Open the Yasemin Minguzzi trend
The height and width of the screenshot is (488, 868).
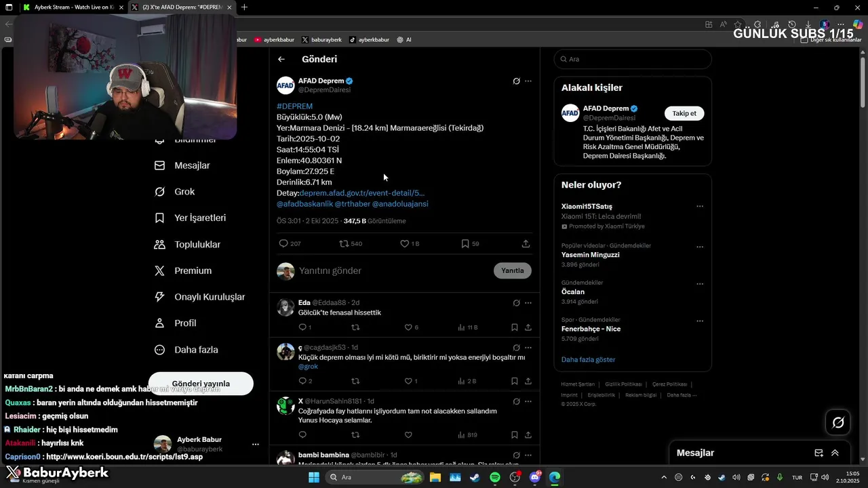pyautogui.click(x=591, y=255)
